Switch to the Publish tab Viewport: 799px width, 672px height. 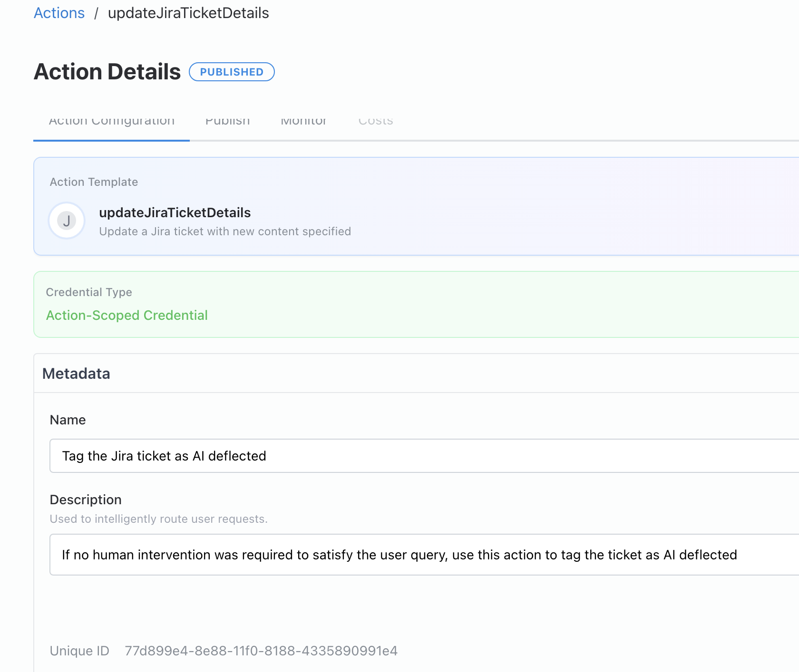pyautogui.click(x=227, y=120)
